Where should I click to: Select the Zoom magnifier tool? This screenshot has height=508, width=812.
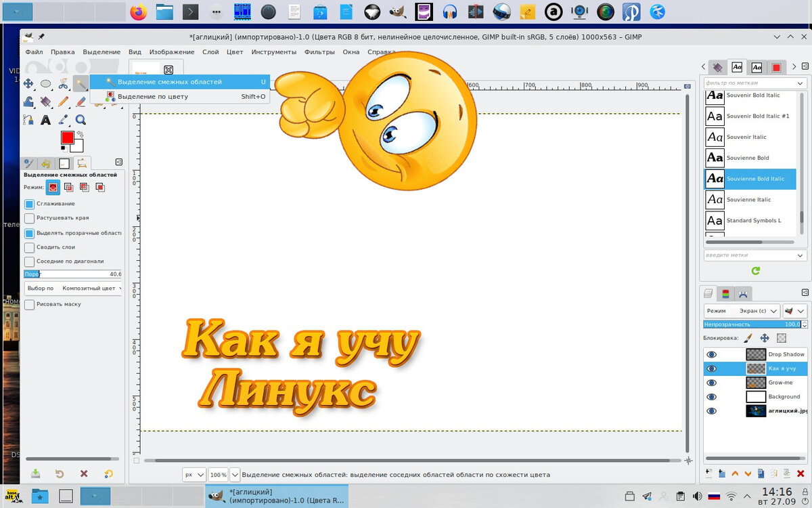coord(81,120)
